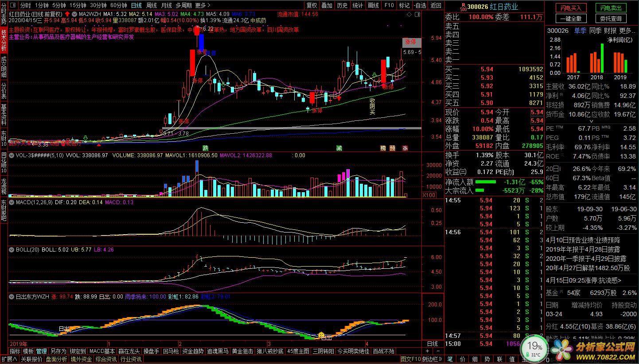Click the F10 company info button
Viewport: 639px width, 364px height.
pos(389,5)
